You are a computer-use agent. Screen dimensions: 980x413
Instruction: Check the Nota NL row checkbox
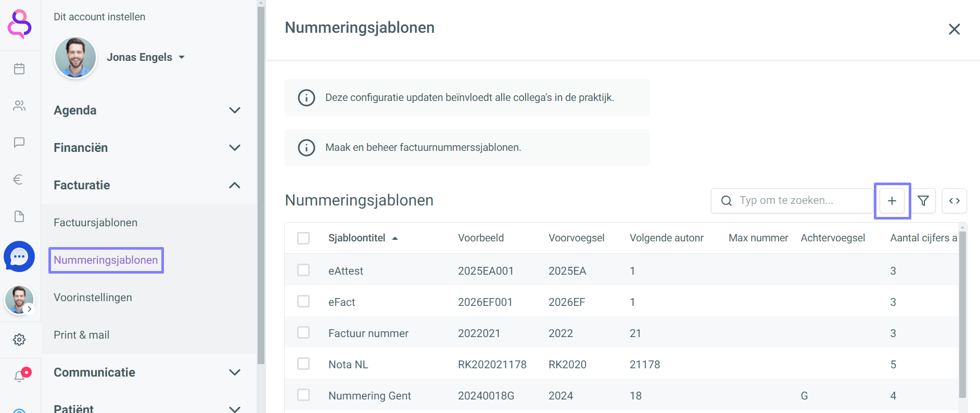(x=303, y=364)
